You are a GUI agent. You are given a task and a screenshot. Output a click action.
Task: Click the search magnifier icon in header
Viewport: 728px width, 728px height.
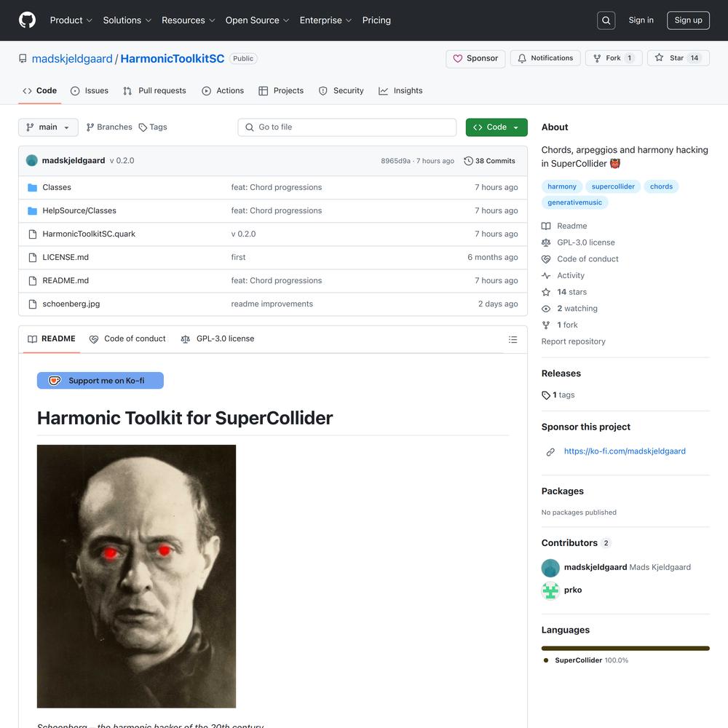[606, 20]
